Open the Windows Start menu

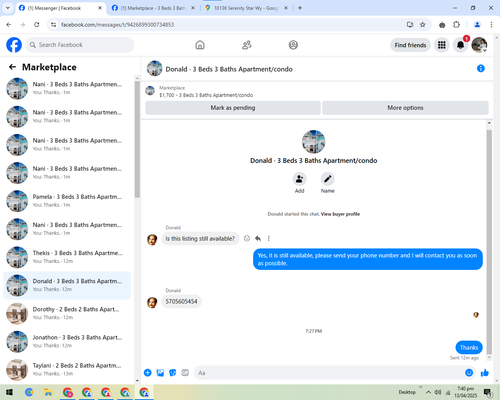[x=9, y=392]
